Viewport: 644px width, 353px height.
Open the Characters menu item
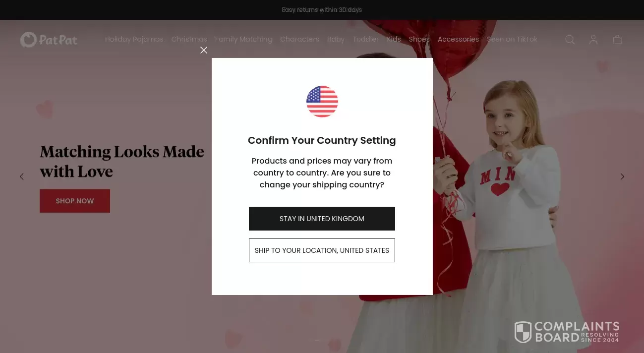pyautogui.click(x=299, y=39)
